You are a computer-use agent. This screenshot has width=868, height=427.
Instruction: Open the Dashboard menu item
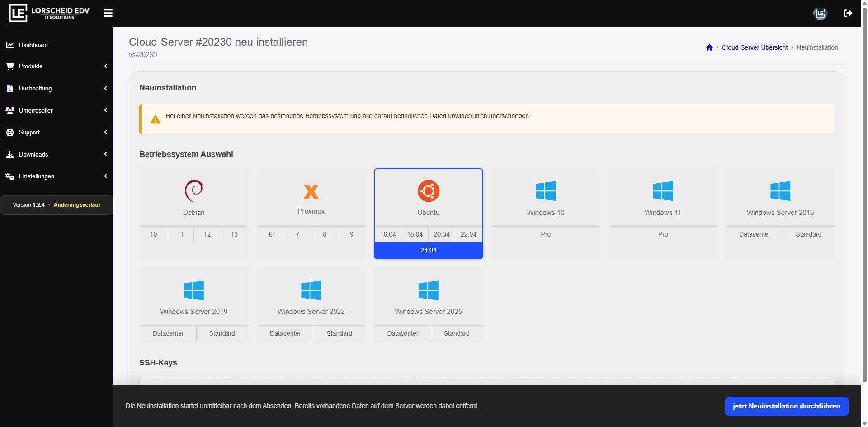[57, 45]
